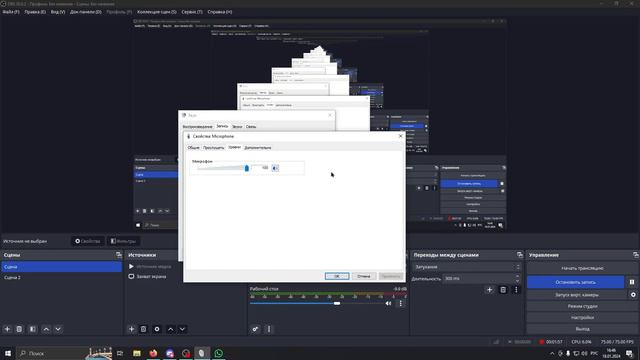Screen dimensions: 640x360
Task: Open scene filters in the Scenes toolbar
Action: pyautogui.click(x=33, y=329)
